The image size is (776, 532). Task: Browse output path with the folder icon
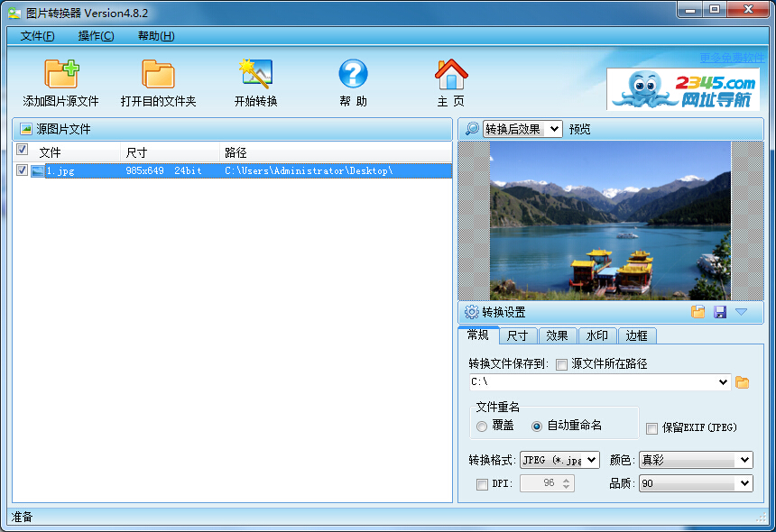pyautogui.click(x=743, y=382)
